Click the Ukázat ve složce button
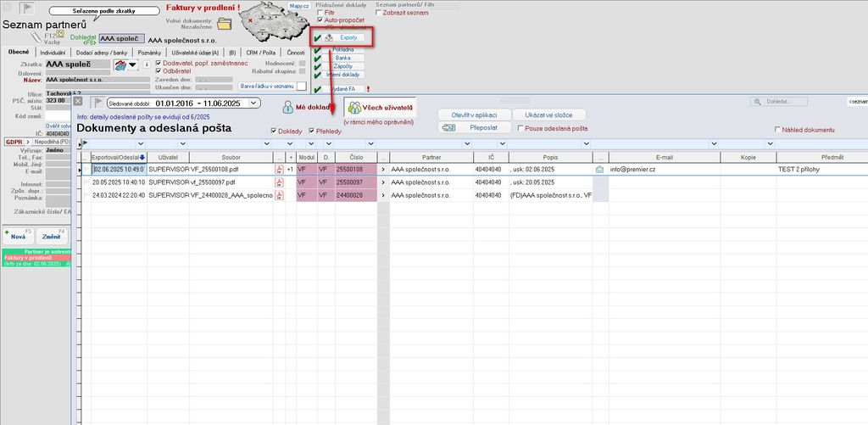Image resolution: width=868 pixels, height=425 pixels. [x=548, y=115]
